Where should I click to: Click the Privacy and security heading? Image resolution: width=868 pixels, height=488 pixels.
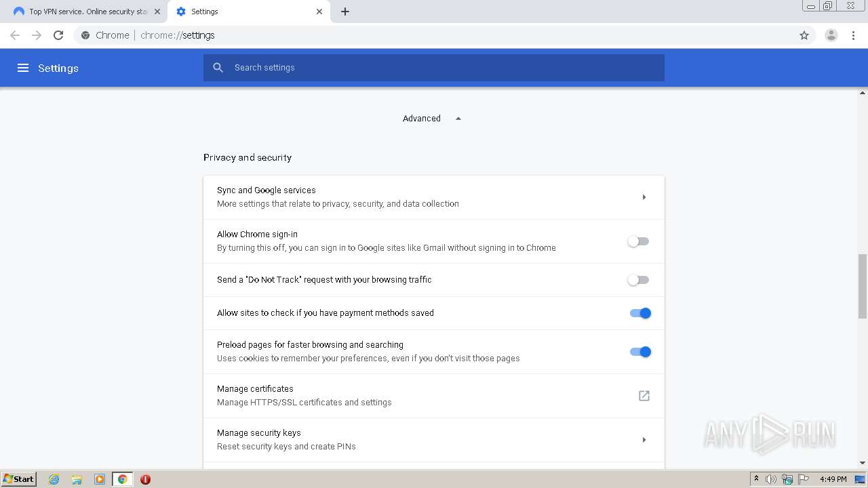point(248,157)
